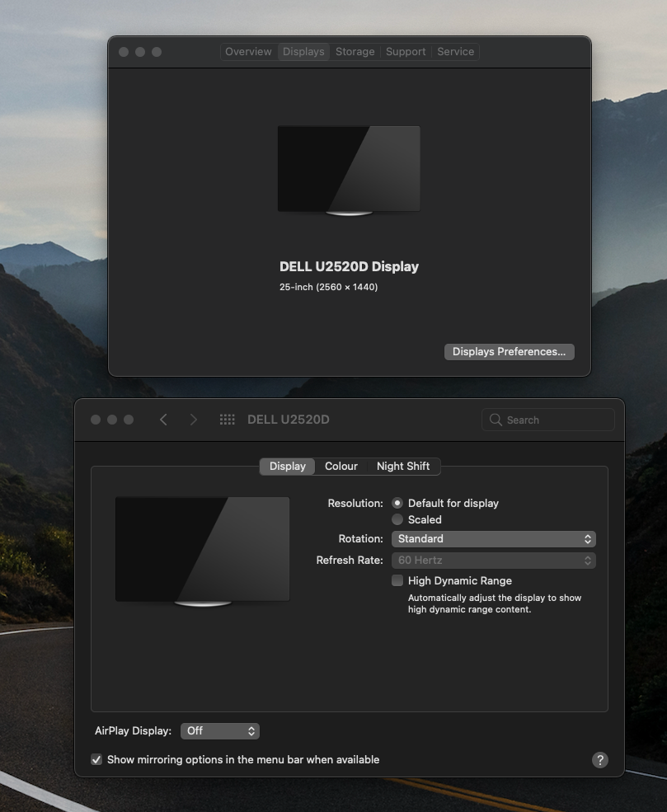This screenshot has height=812, width=667.
Task: Minimize the About This Mac window
Action: tap(140, 52)
